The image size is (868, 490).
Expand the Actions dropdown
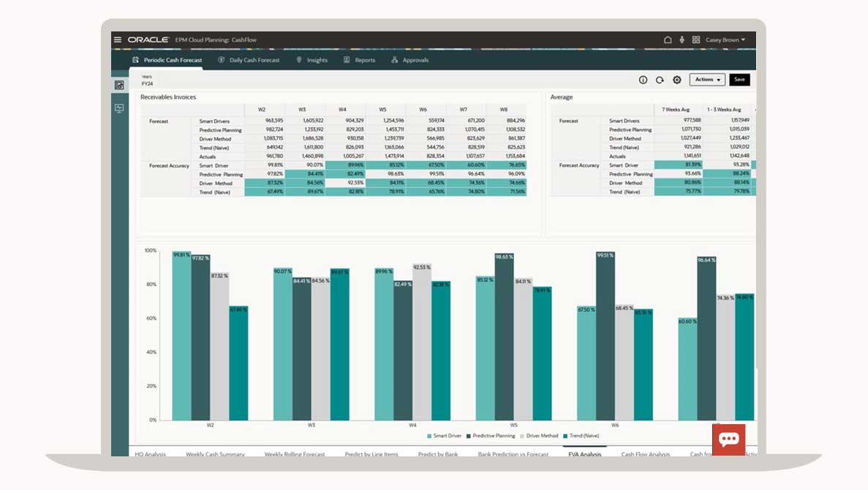[x=707, y=80]
